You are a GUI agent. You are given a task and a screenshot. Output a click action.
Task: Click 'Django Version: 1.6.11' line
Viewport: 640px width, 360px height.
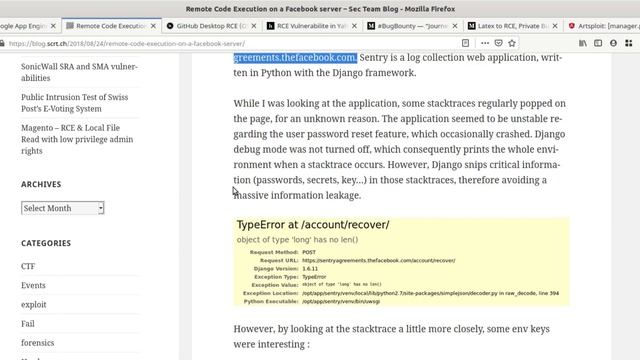[285, 269]
